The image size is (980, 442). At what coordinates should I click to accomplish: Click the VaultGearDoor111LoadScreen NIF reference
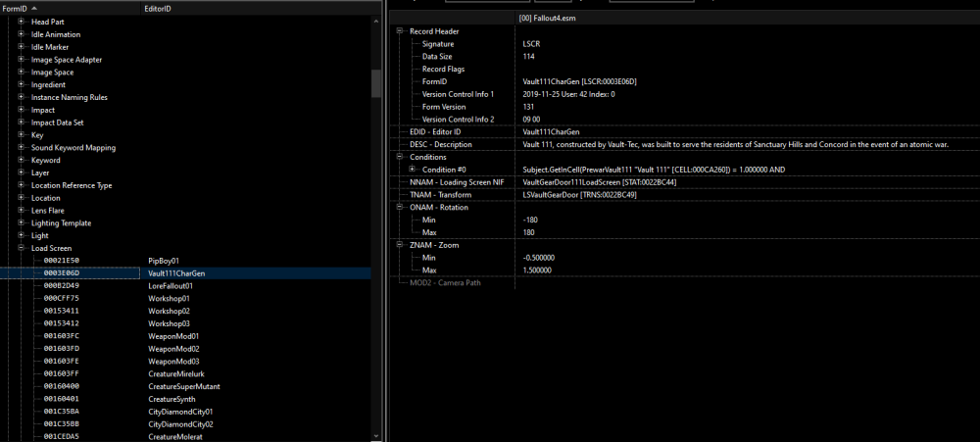[x=600, y=182]
